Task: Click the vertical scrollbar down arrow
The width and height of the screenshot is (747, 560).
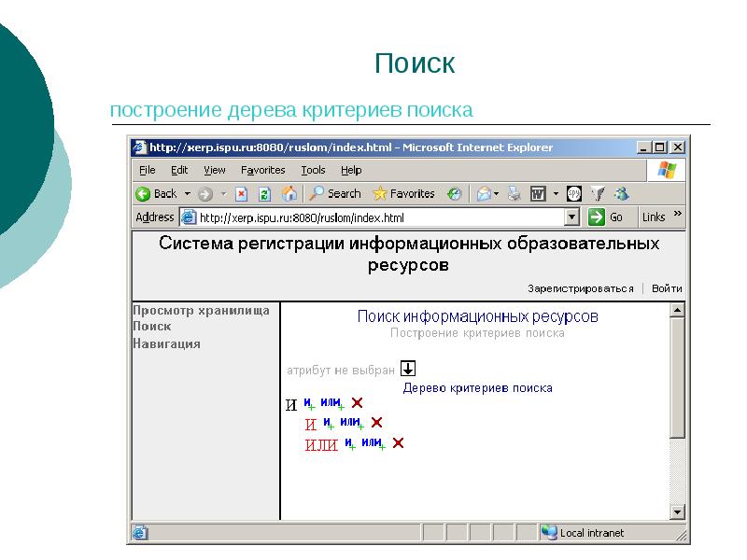Action: [678, 511]
